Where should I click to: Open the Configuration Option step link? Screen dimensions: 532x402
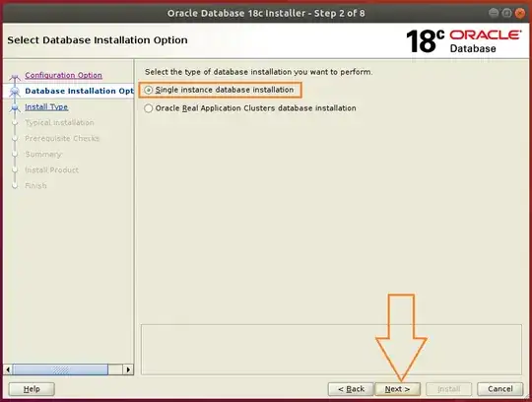pos(63,75)
